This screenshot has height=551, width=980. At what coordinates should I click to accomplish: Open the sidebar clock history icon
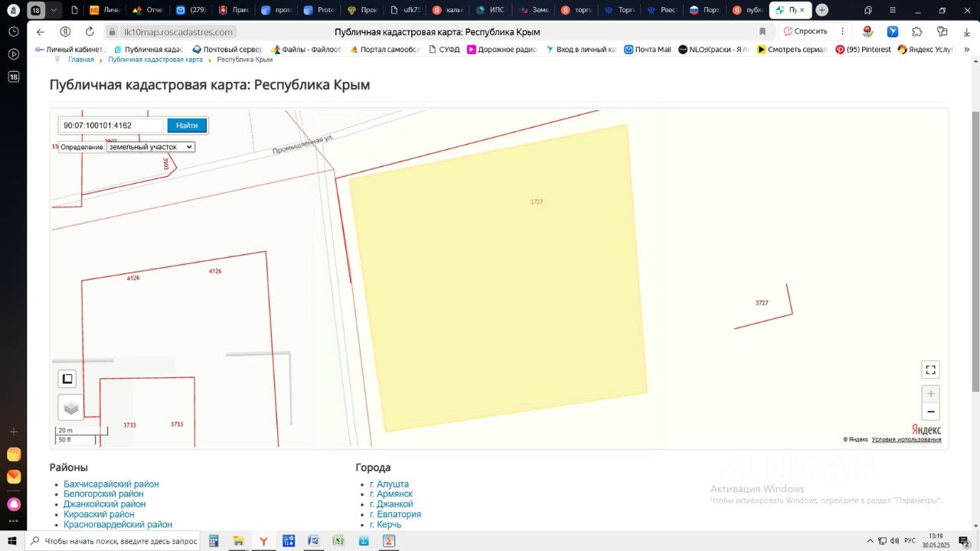click(x=13, y=31)
